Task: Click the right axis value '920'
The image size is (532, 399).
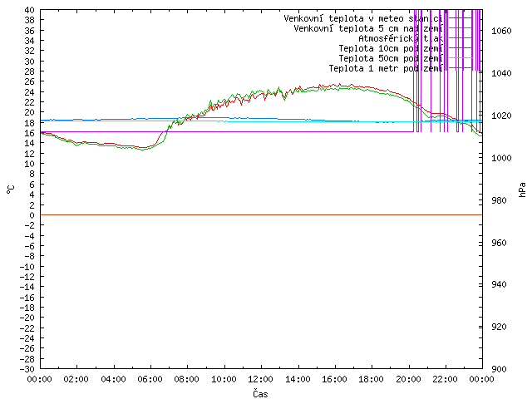Action: click(499, 327)
